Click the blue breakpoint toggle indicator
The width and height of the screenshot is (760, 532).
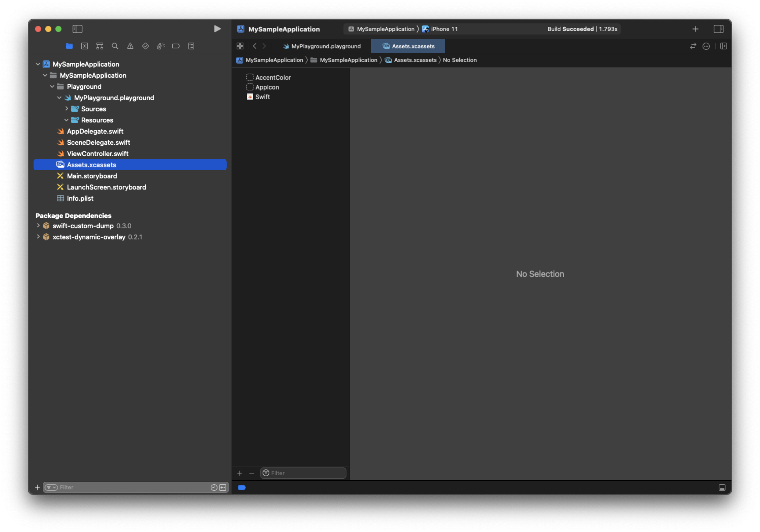pos(242,487)
